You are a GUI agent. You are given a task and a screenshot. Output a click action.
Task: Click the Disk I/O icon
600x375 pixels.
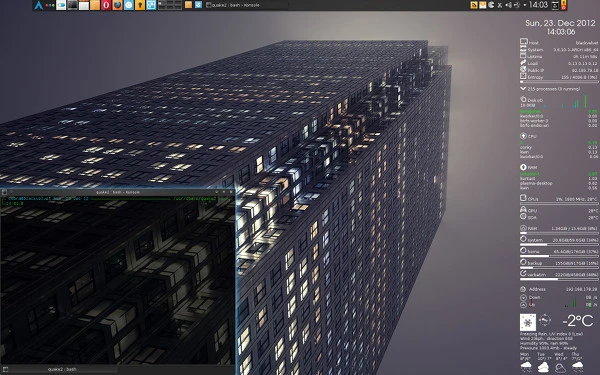pos(523,99)
